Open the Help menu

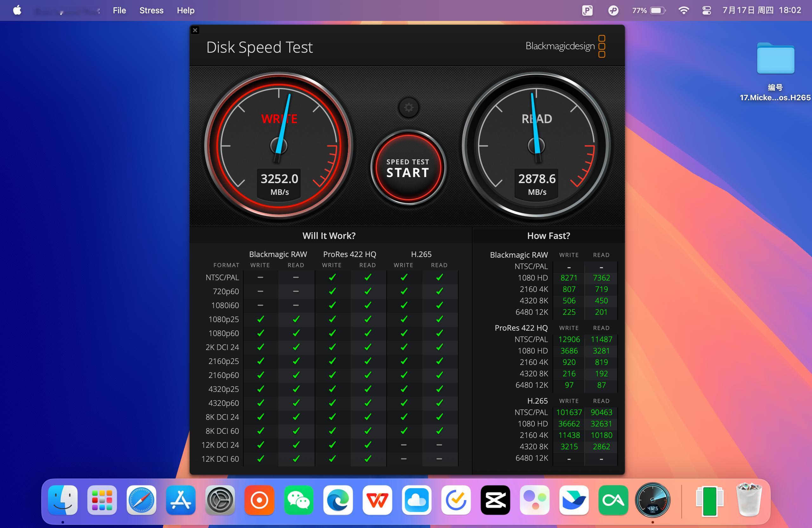186,10
